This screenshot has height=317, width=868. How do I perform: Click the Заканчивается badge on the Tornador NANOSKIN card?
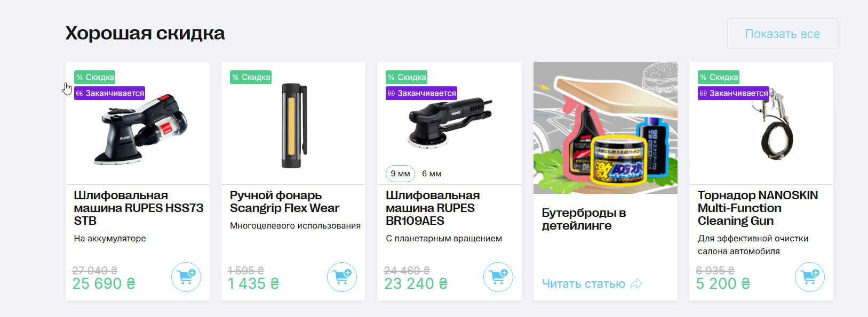click(x=734, y=93)
